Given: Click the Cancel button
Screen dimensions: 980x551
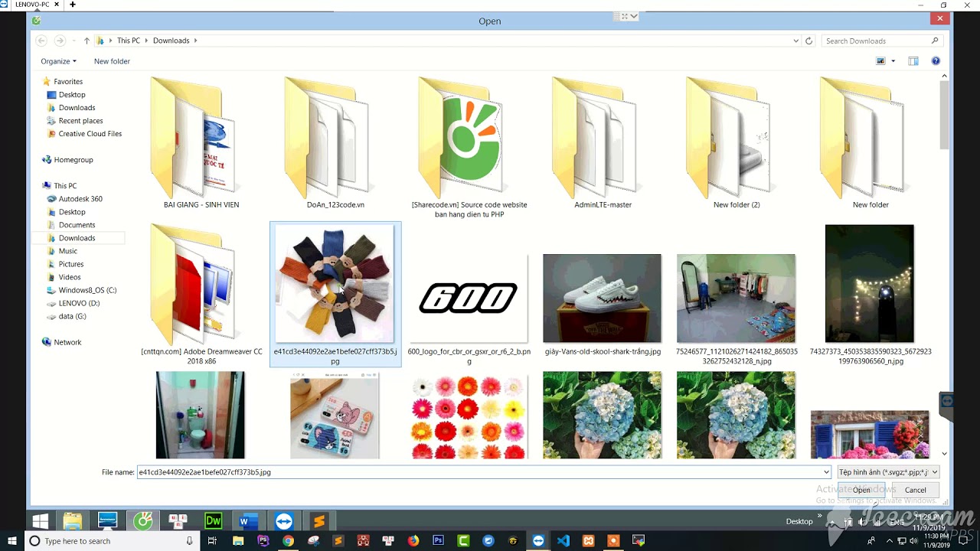Looking at the screenshot, I should tap(916, 490).
